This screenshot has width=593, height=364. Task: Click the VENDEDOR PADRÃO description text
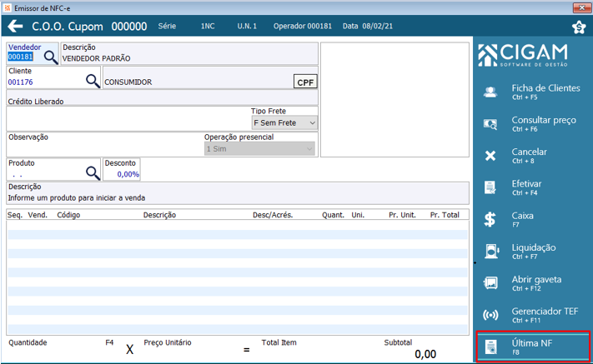point(96,58)
